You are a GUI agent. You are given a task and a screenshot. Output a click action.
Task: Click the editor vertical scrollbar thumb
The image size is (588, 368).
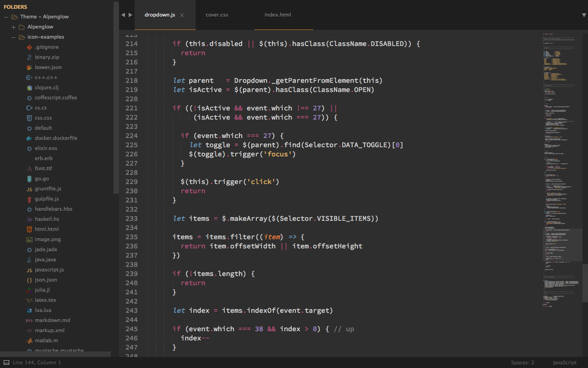pyautogui.click(x=585, y=283)
